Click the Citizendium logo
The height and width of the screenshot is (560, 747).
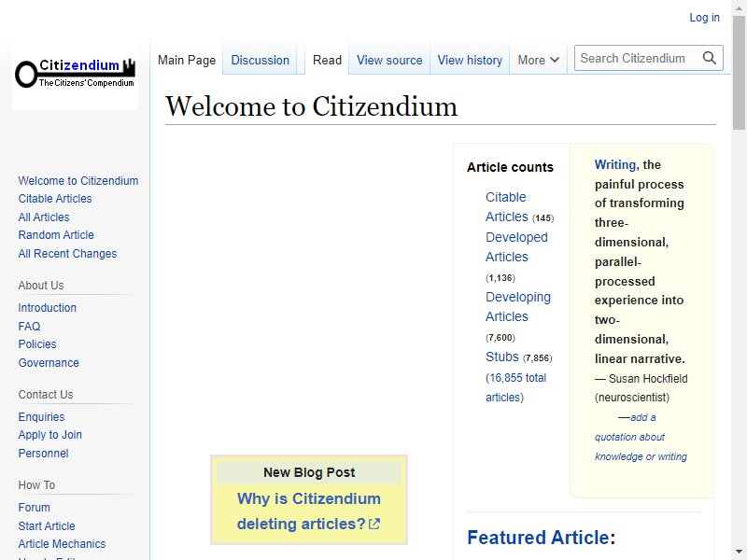point(76,74)
